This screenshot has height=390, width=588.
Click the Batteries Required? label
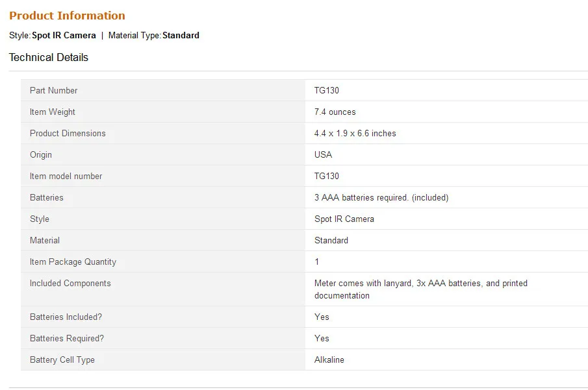tap(67, 338)
